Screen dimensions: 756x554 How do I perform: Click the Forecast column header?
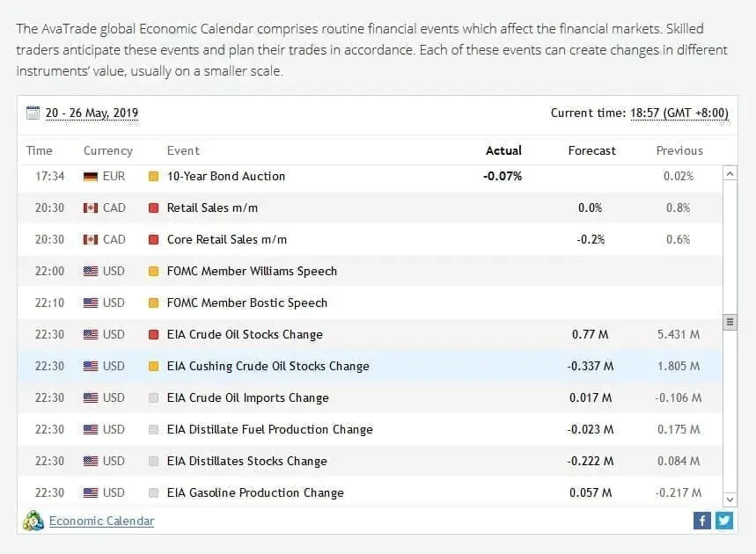(591, 150)
